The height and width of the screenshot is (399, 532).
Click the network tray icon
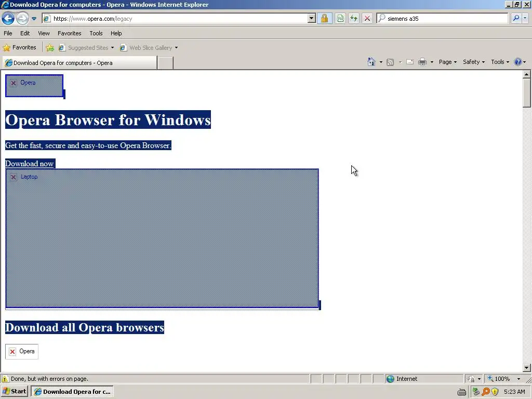tap(476, 392)
